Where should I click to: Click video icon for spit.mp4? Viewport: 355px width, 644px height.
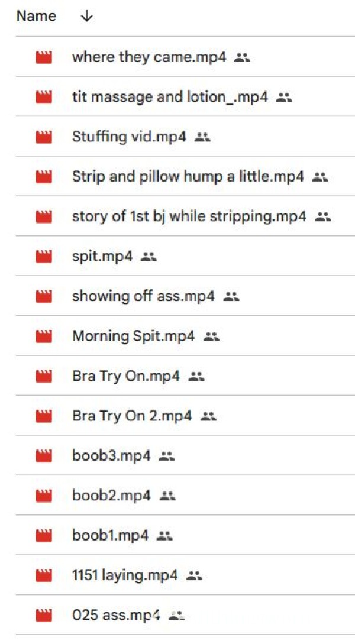44,257
